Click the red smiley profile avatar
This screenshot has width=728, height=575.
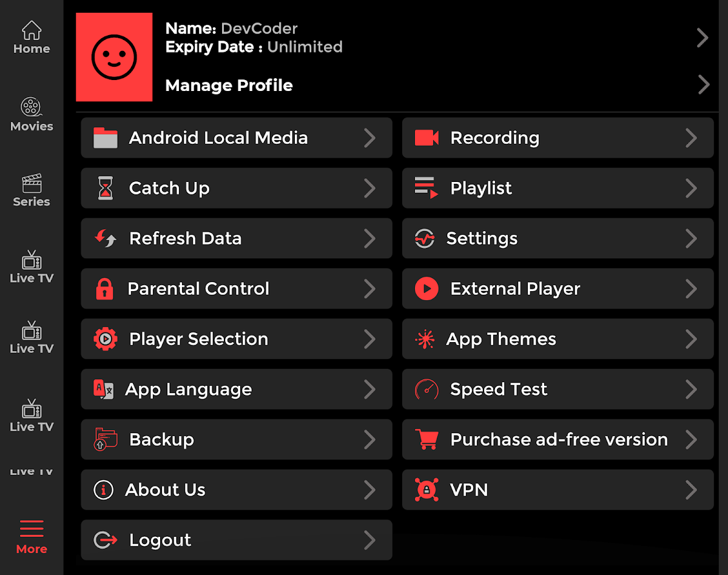[114, 57]
